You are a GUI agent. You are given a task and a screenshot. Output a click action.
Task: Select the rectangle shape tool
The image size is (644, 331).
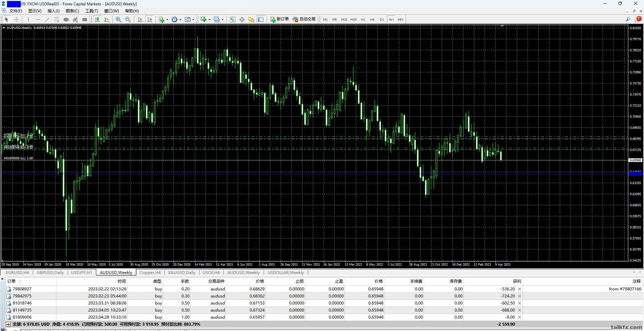85,19
